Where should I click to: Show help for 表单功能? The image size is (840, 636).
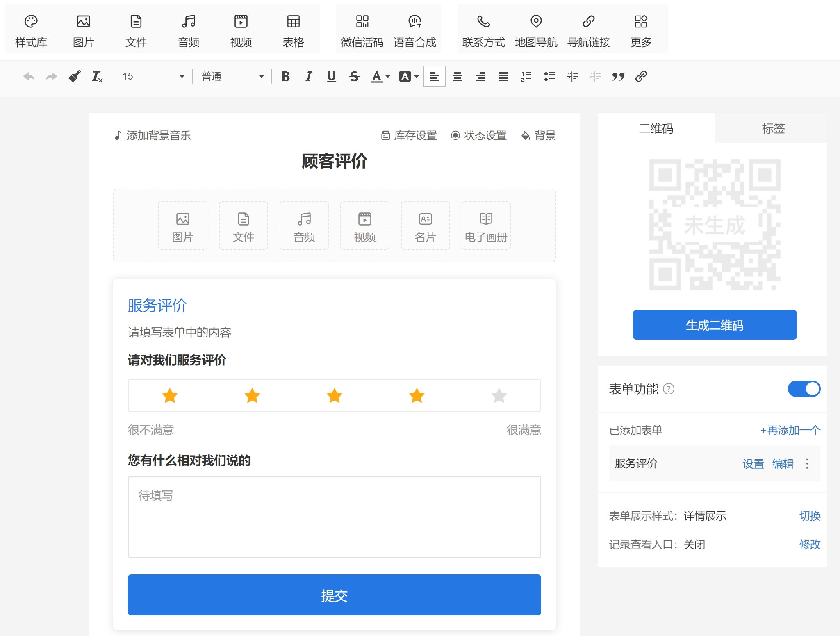click(669, 389)
